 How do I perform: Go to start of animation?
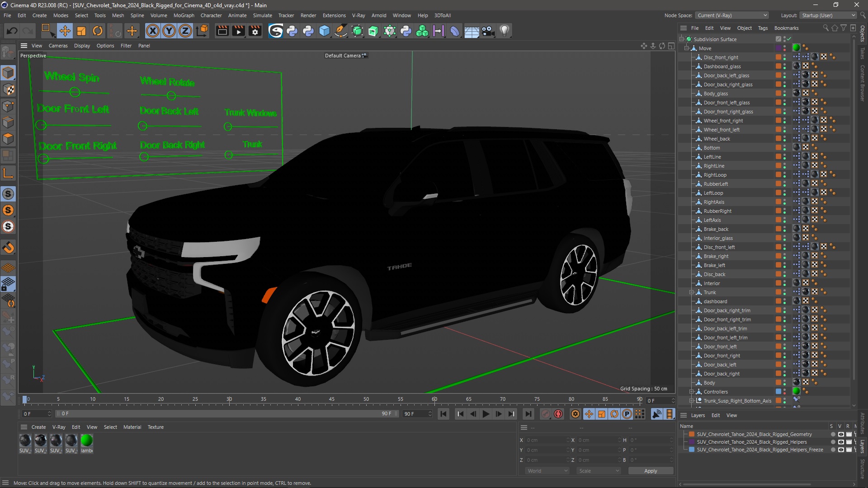tap(443, 414)
